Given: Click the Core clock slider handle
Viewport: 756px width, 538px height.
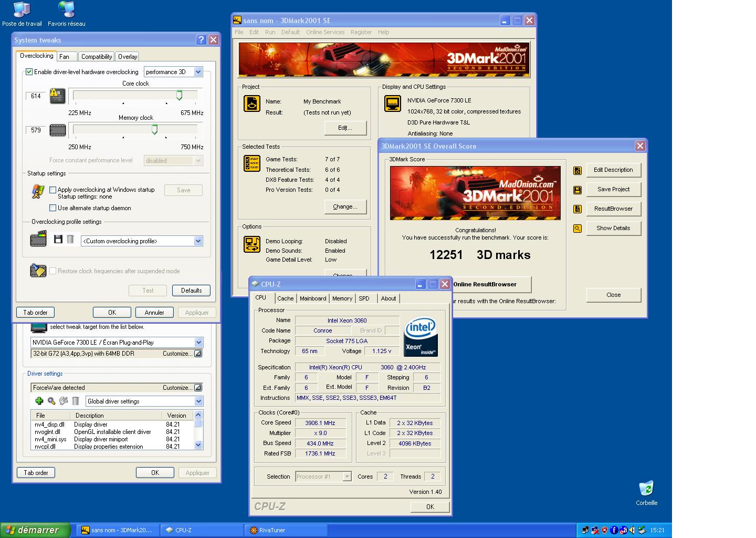Looking at the screenshot, I should [x=179, y=95].
